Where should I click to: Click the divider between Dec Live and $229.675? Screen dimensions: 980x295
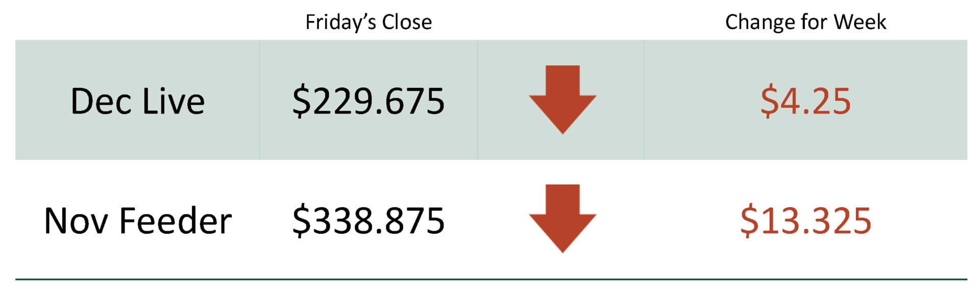tap(259, 100)
